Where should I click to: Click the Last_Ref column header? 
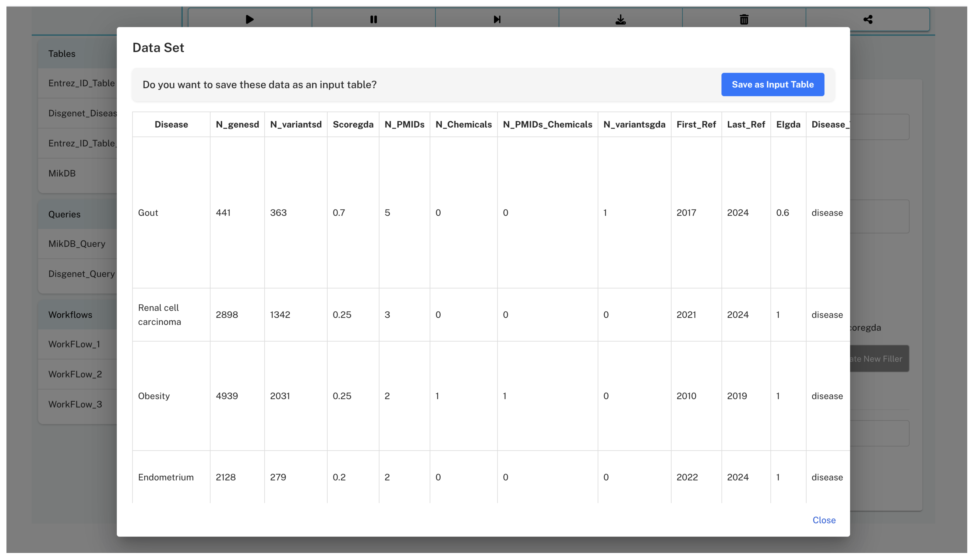tap(745, 124)
